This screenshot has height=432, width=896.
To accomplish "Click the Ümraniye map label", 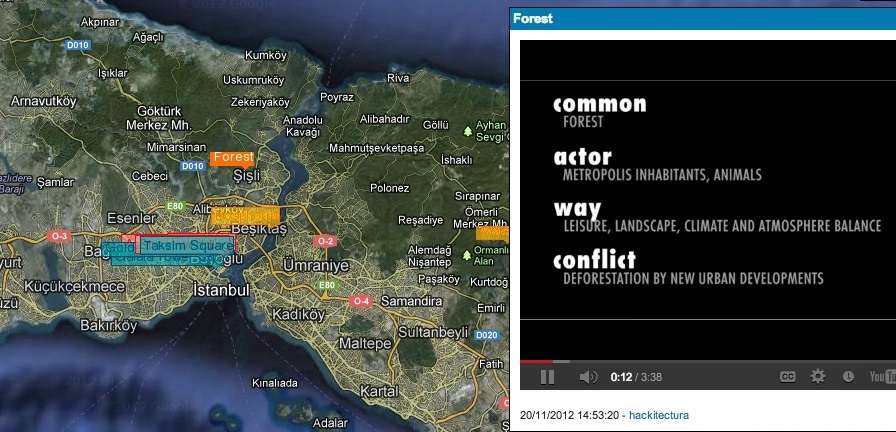I will point(316,266).
